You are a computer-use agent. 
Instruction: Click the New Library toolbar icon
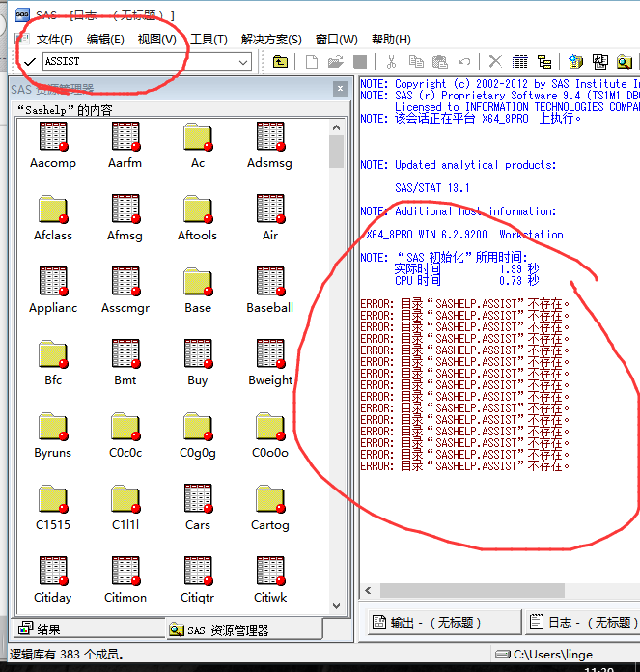pyautogui.click(x=575, y=62)
